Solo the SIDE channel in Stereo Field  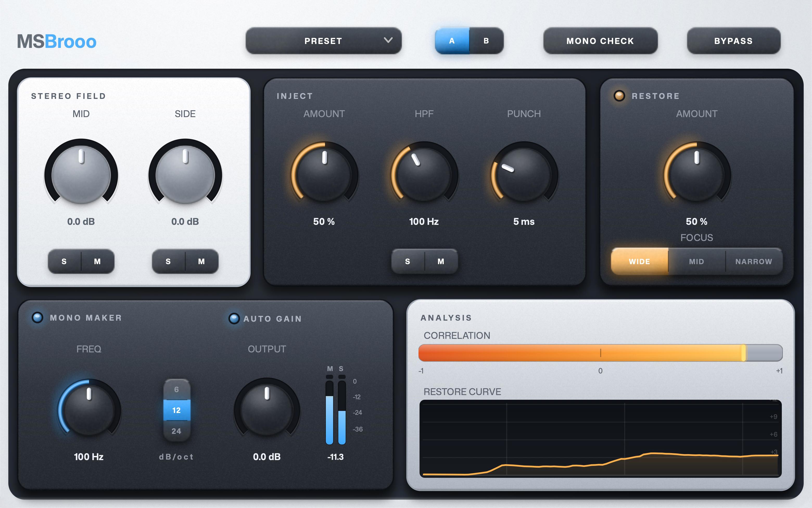coord(168,261)
